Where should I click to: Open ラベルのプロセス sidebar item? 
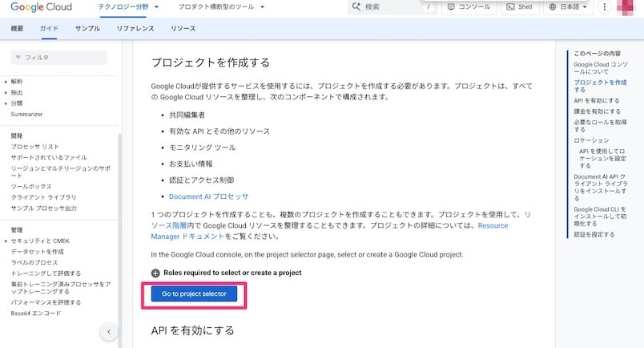tap(34, 262)
